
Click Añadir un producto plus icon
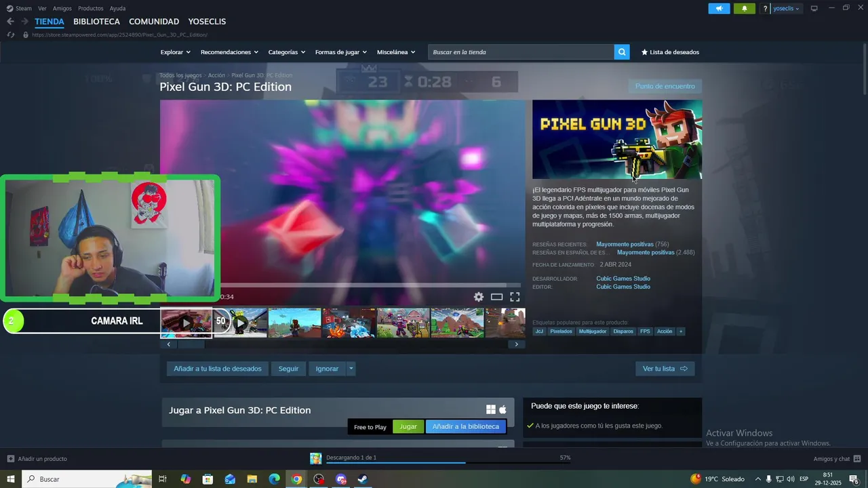tap(11, 459)
